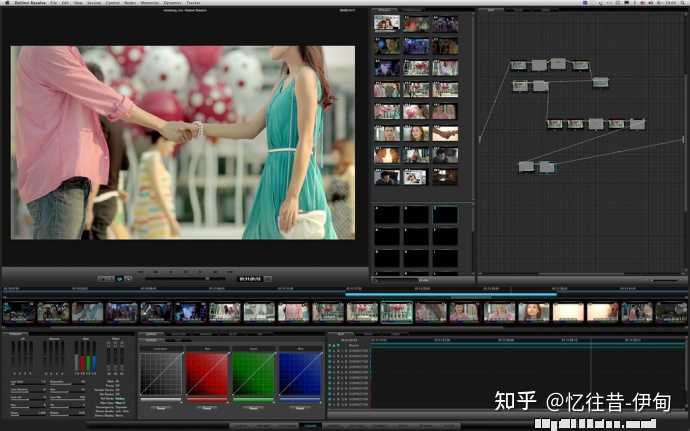Viewport: 690px width, 431px height.
Task: Click the viewer scrub bar slider
Action: 185,279
